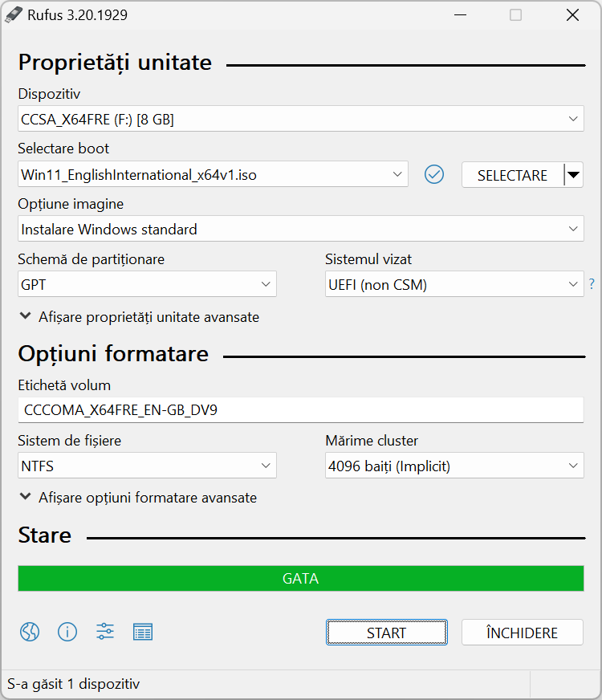Click the Etichetă volum text field
This screenshot has height=700, width=602.
[x=301, y=410]
